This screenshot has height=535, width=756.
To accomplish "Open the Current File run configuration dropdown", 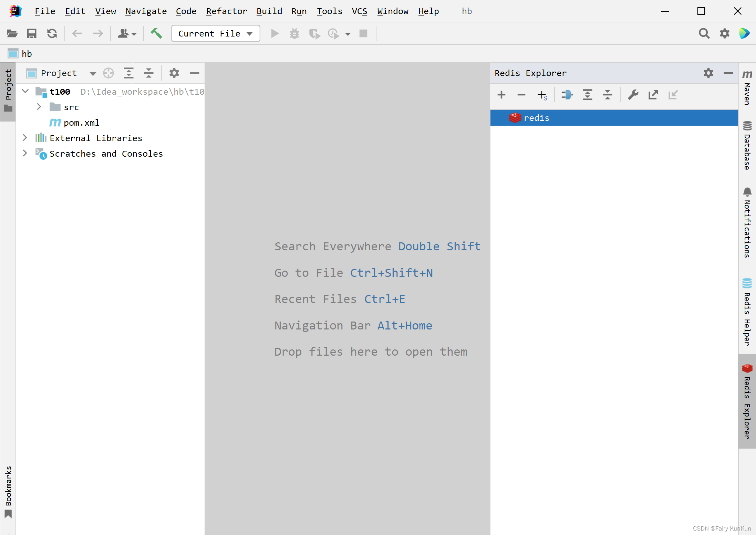I will pos(215,33).
